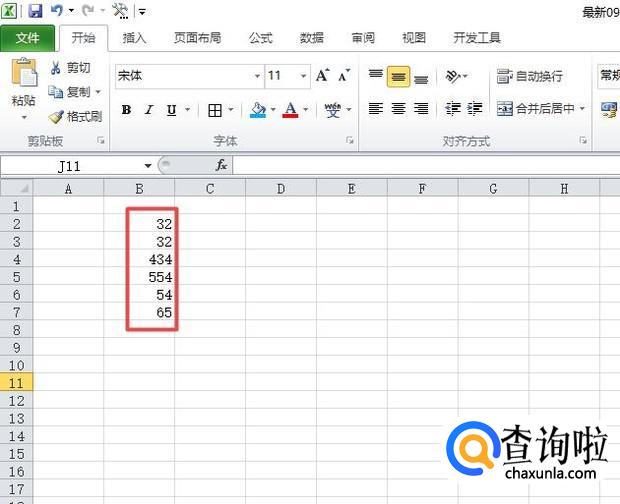Toggle middle vertical alignment
Image resolution: width=620 pixels, height=504 pixels.
(x=398, y=76)
